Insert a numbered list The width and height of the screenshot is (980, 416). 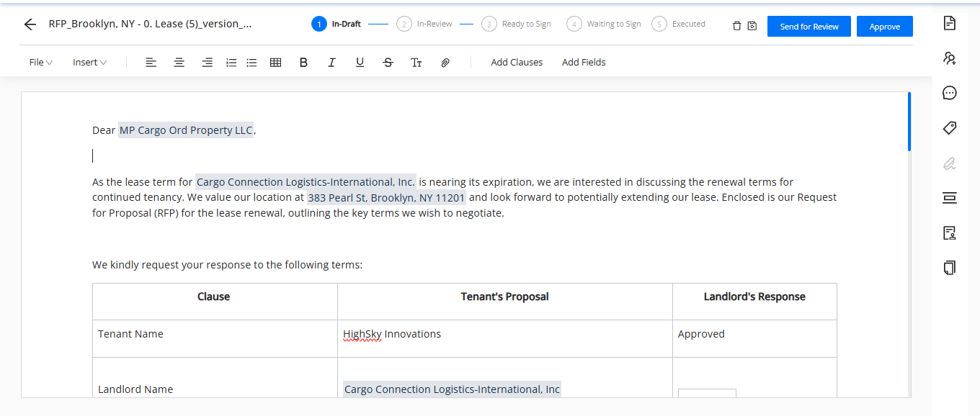click(x=231, y=63)
